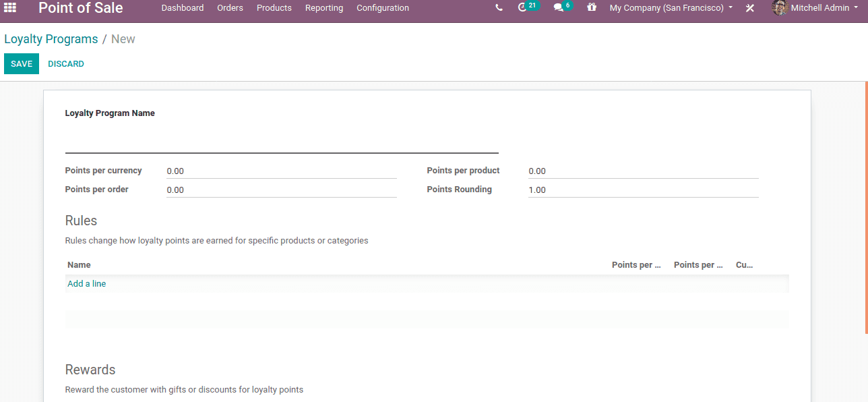Click the first 'Points per ...' column header
This screenshot has height=402, width=868.
636,265
